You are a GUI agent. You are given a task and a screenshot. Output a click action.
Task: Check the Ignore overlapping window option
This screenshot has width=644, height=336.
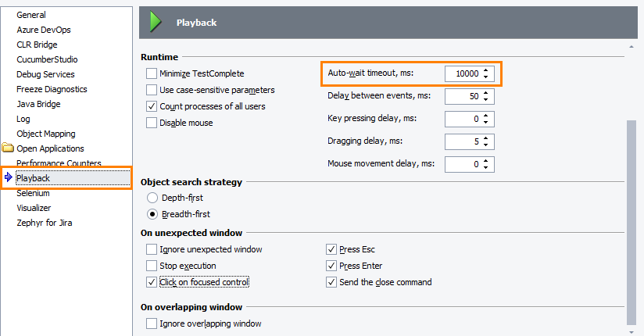coord(152,323)
